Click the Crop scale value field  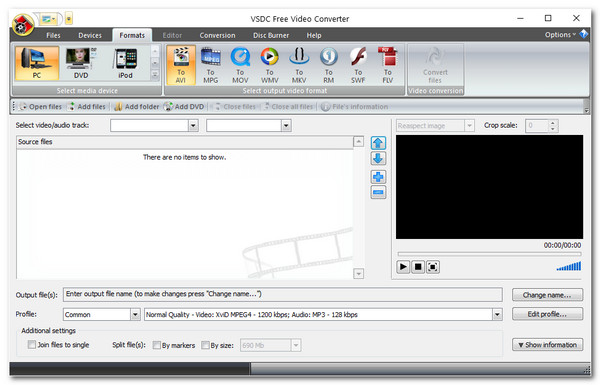click(537, 126)
